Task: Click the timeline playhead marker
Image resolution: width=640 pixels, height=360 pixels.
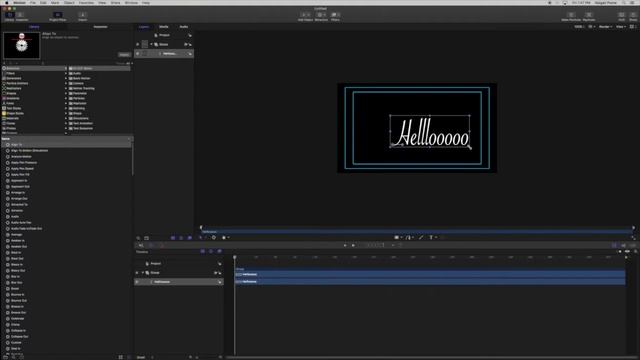Action: tap(235, 257)
